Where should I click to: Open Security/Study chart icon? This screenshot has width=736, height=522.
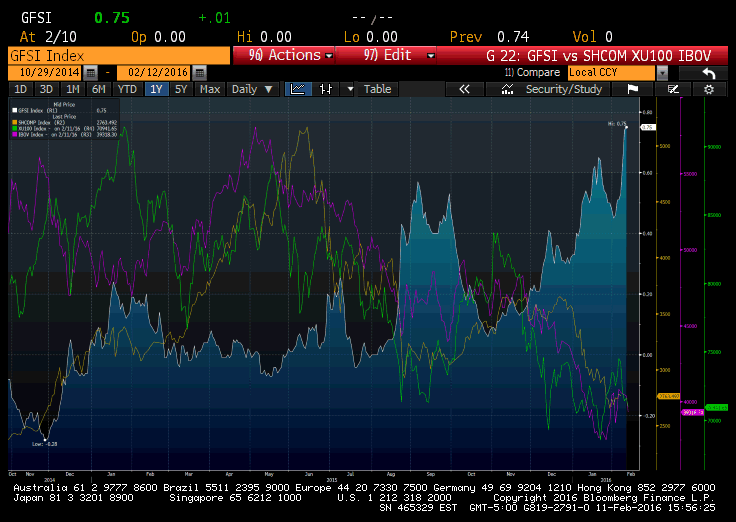pos(507,89)
